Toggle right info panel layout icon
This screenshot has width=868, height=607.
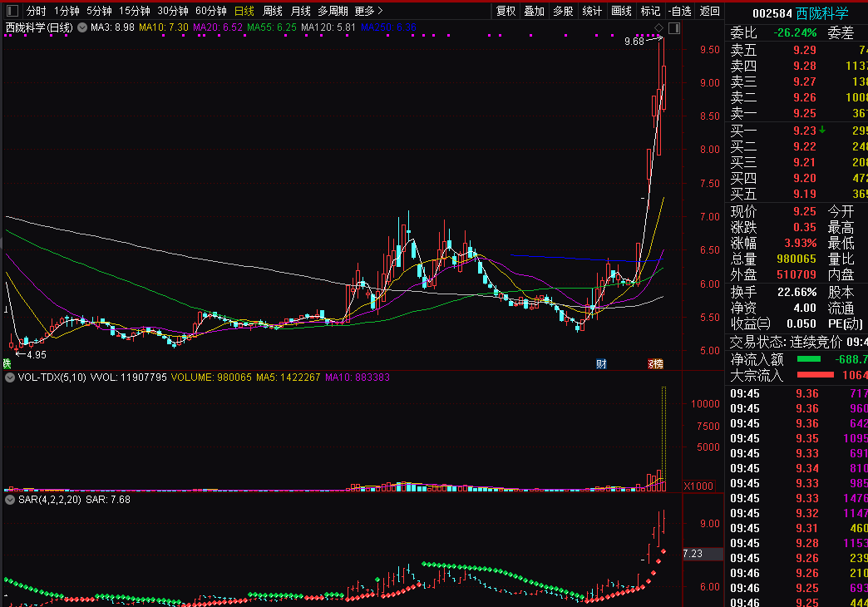(673, 28)
